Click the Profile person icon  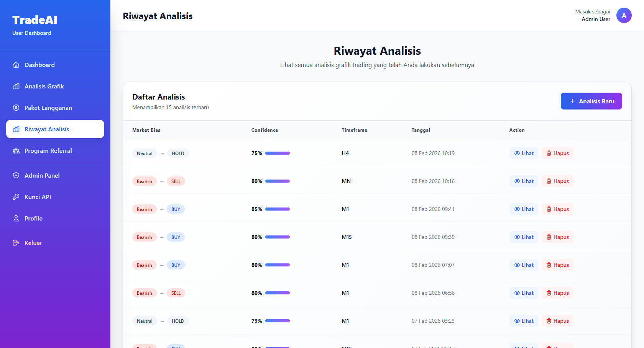16,219
